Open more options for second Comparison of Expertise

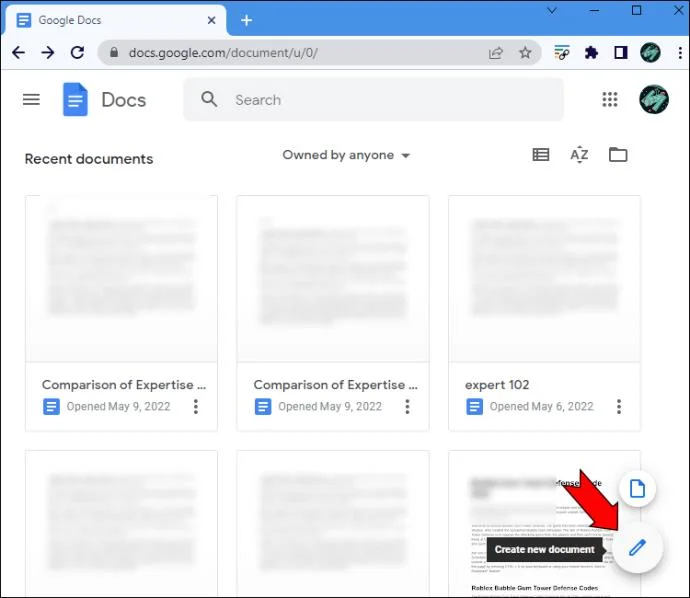(x=407, y=407)
